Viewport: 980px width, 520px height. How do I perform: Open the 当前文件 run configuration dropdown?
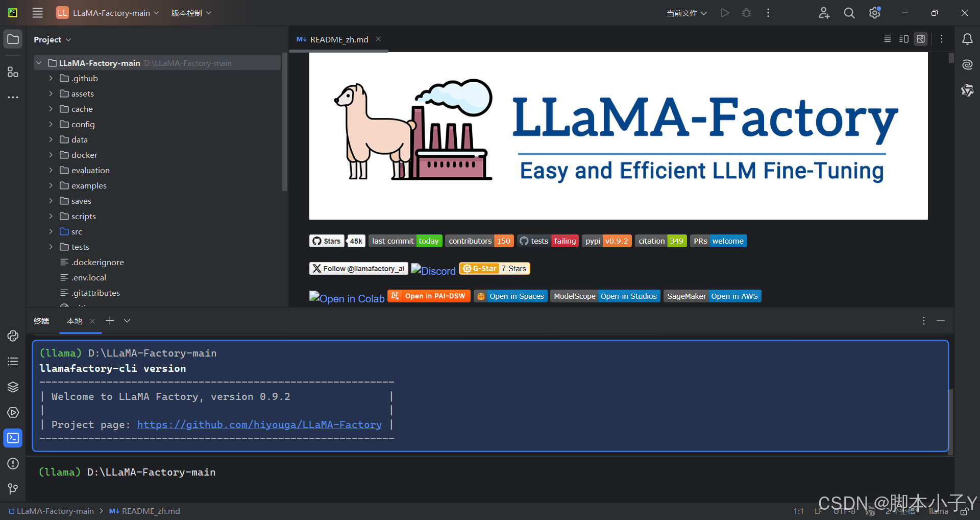(x=687, y=13)
